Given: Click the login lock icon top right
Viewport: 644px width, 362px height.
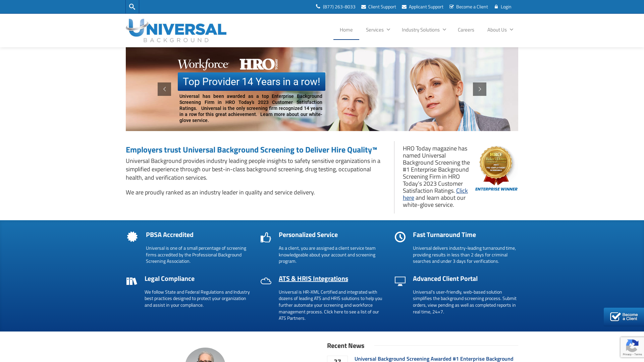Looking at the screenshot, I should click(496, 7).
